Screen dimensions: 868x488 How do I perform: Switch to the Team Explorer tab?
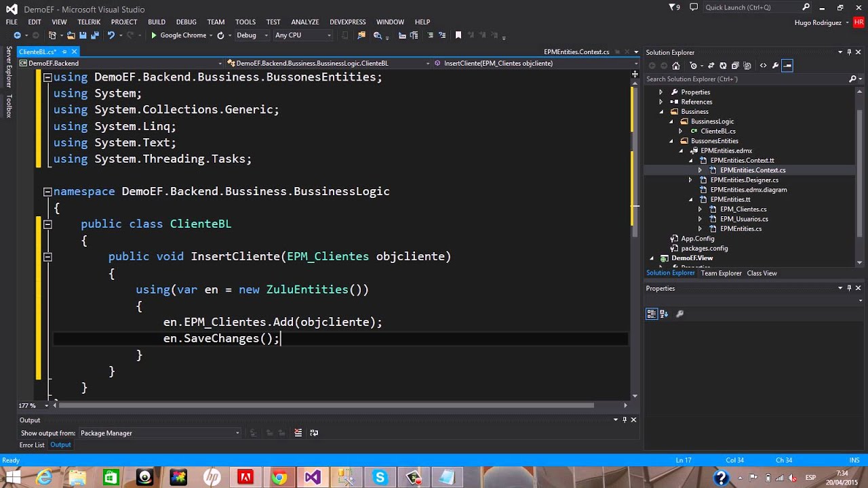tap(721, 273)
